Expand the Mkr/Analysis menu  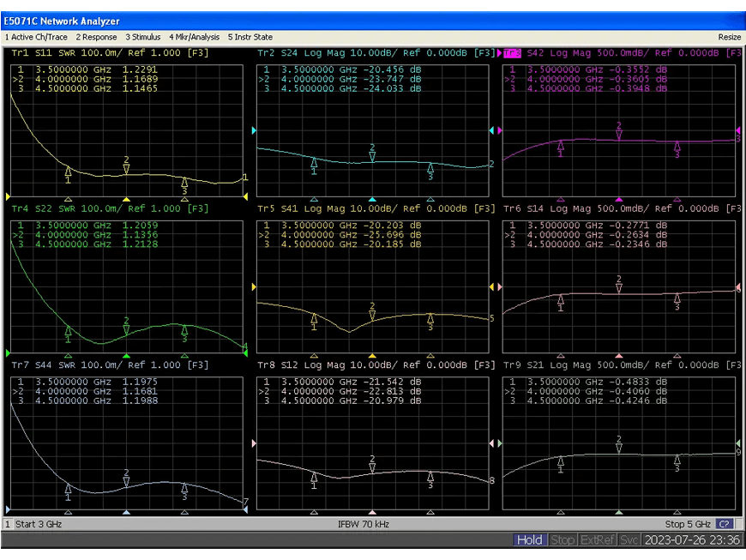194,37
